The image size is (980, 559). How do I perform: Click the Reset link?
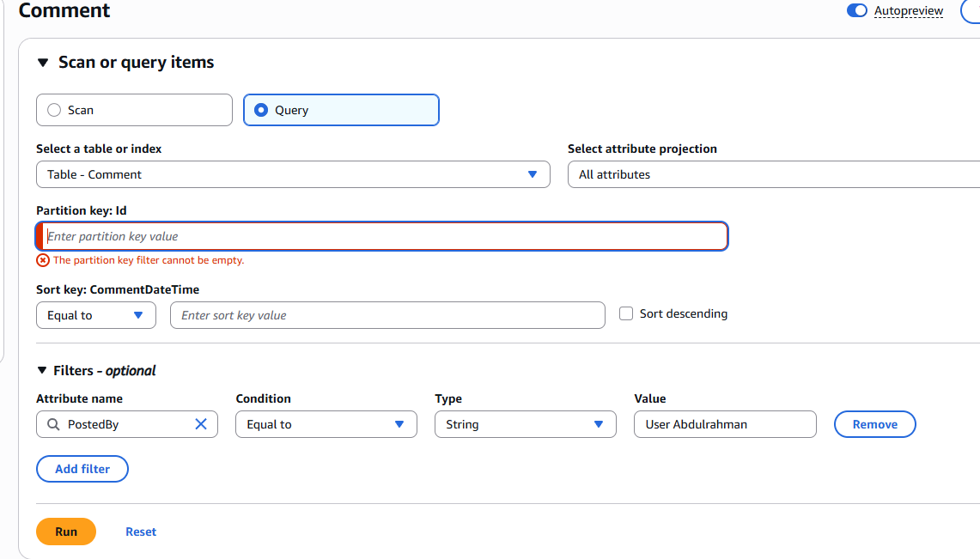coord(141,532)
